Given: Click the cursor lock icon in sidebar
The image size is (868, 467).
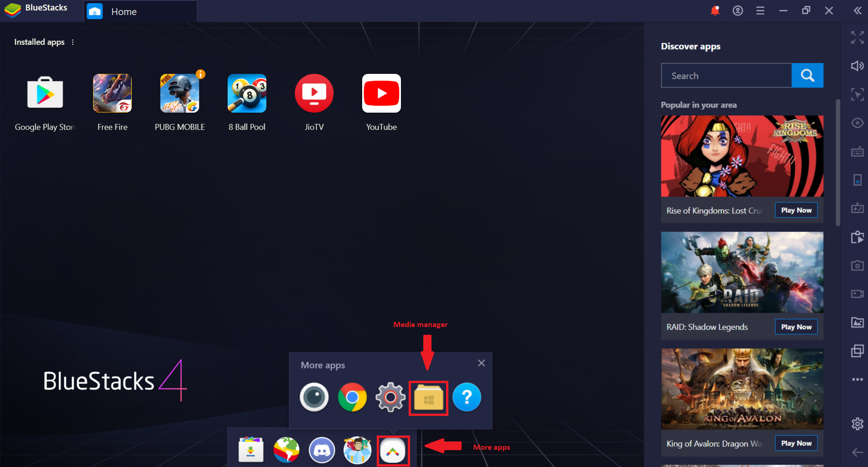Looking at the screenshot, I should (858, 94).
